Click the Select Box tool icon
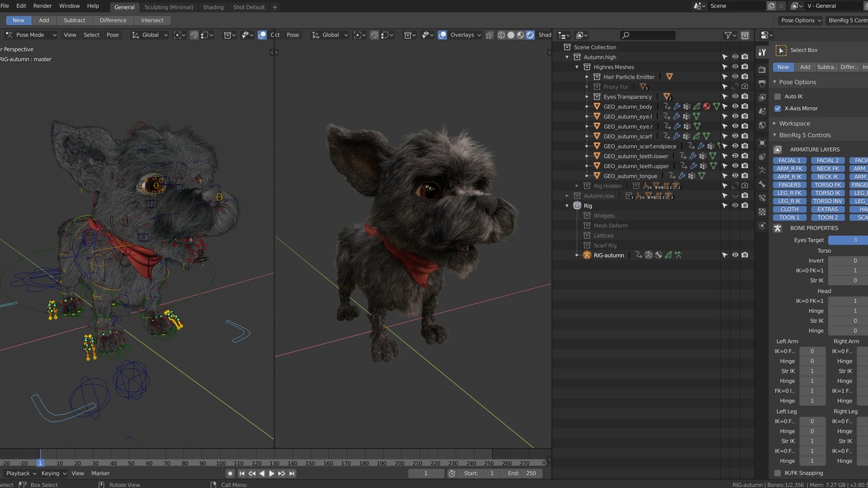 point(781,50)
